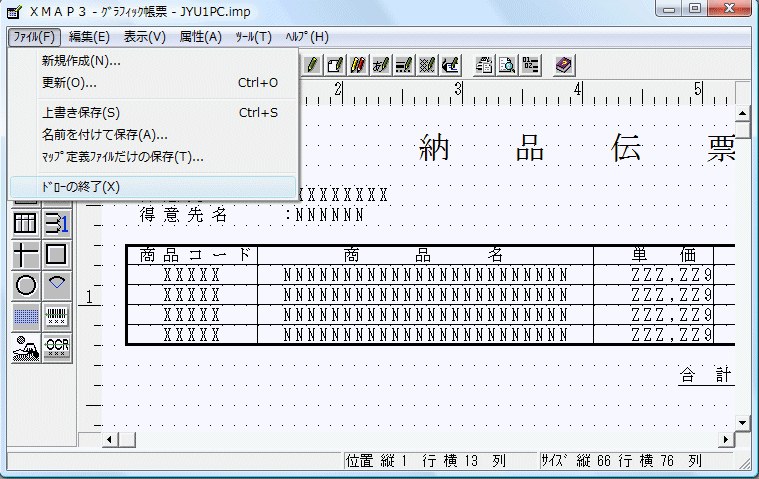Click the size status サイズ 縦 66 行 横 76 列

622,461
